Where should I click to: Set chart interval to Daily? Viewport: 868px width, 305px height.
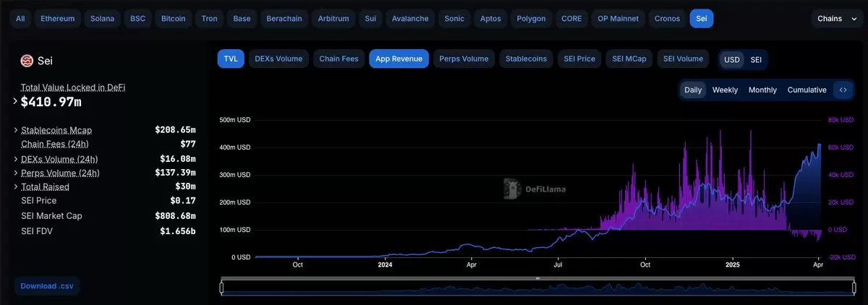[693, 90]
